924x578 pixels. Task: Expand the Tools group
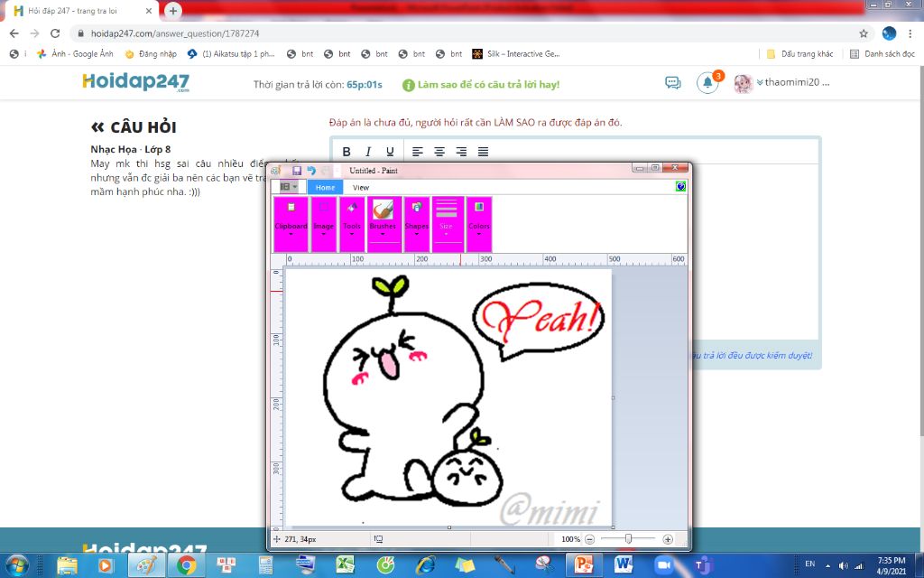tap(352, 224)
